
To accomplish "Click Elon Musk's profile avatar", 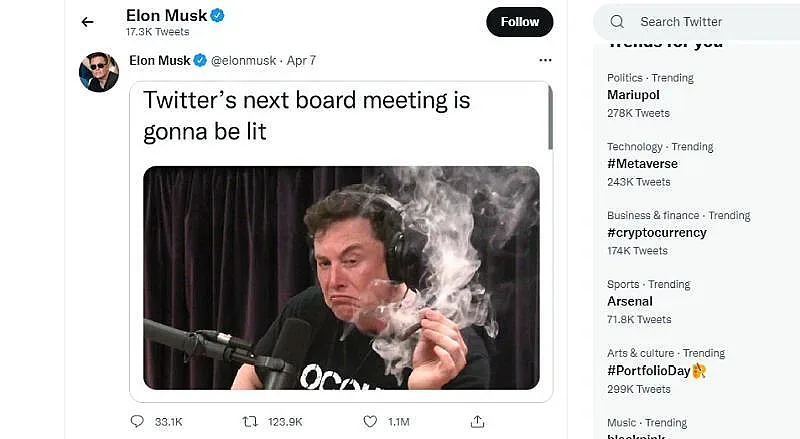I will 99,72.
